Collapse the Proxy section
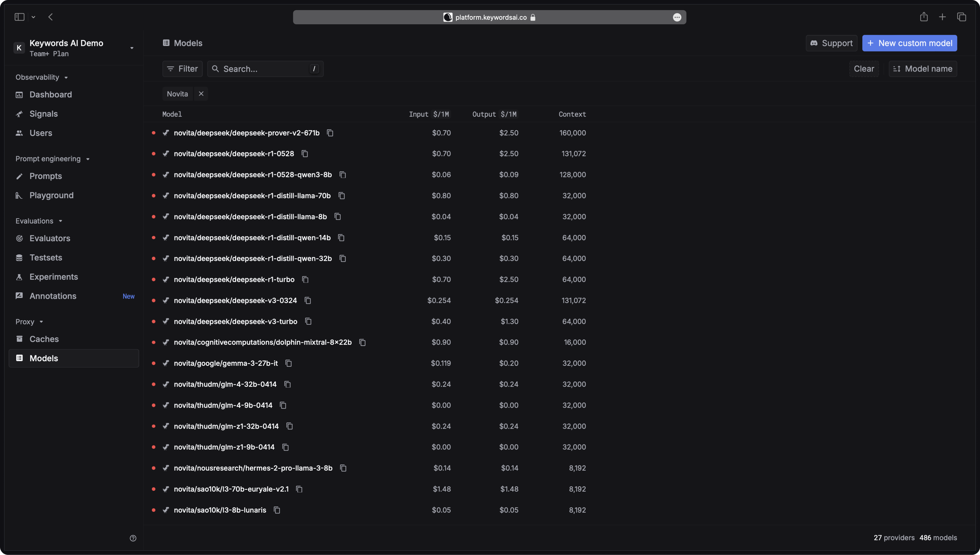 pyautogui.click(x=29, y=322)
